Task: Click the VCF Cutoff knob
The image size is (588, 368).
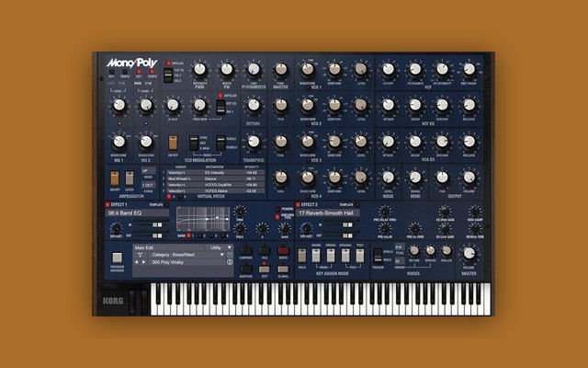Action: point(388,69)
